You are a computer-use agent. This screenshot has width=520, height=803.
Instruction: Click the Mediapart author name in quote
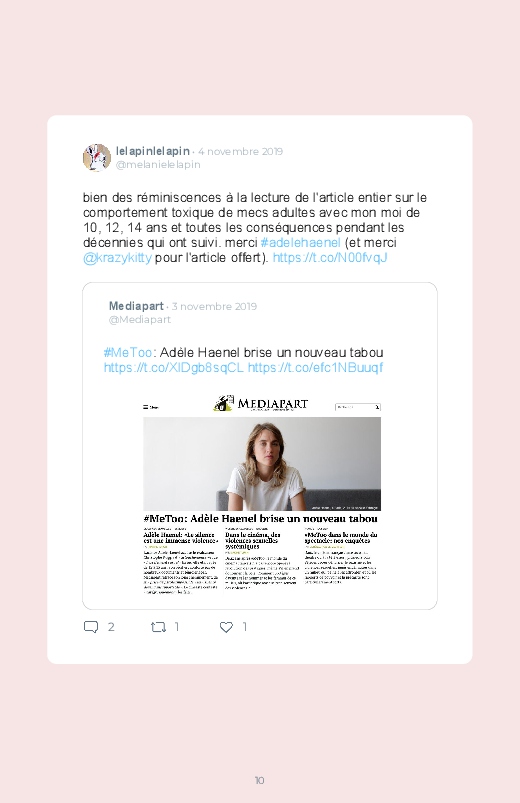[x=136, y=306]
